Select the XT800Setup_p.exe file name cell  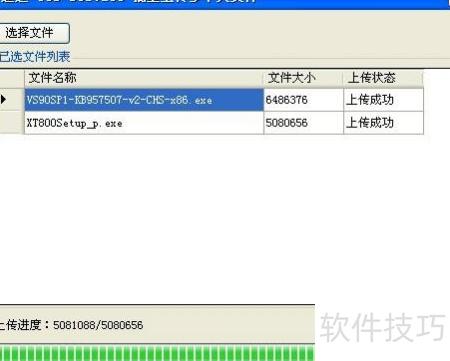144,123
